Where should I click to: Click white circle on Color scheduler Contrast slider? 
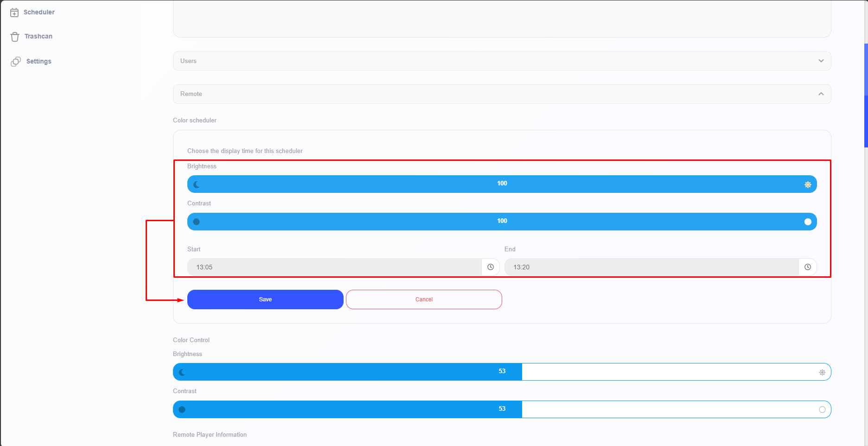(x=808, y=222)
